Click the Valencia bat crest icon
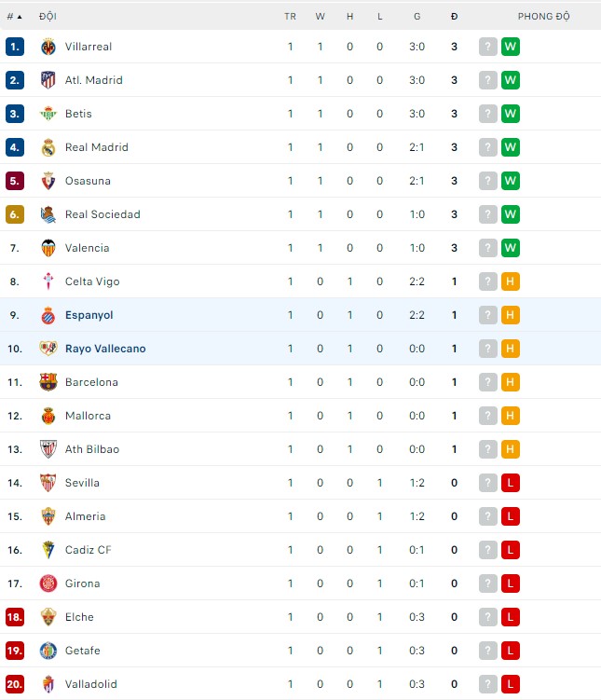 (x=48, y=248)
